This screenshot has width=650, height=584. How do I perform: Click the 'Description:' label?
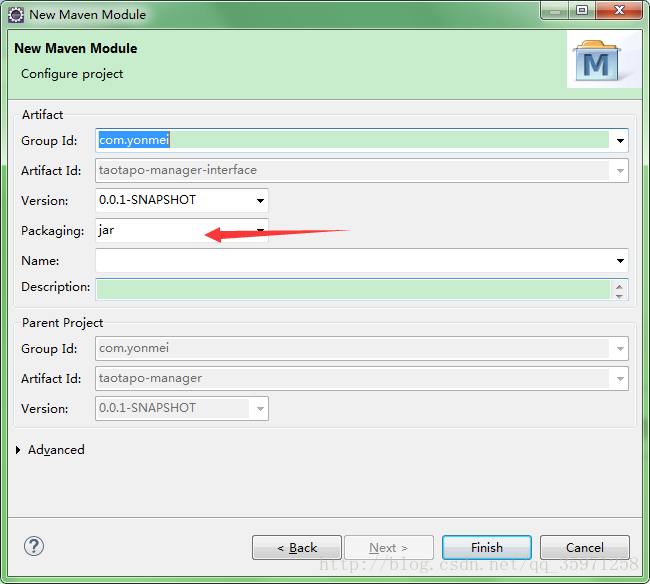pyautogui.click(x=56, y=287)
